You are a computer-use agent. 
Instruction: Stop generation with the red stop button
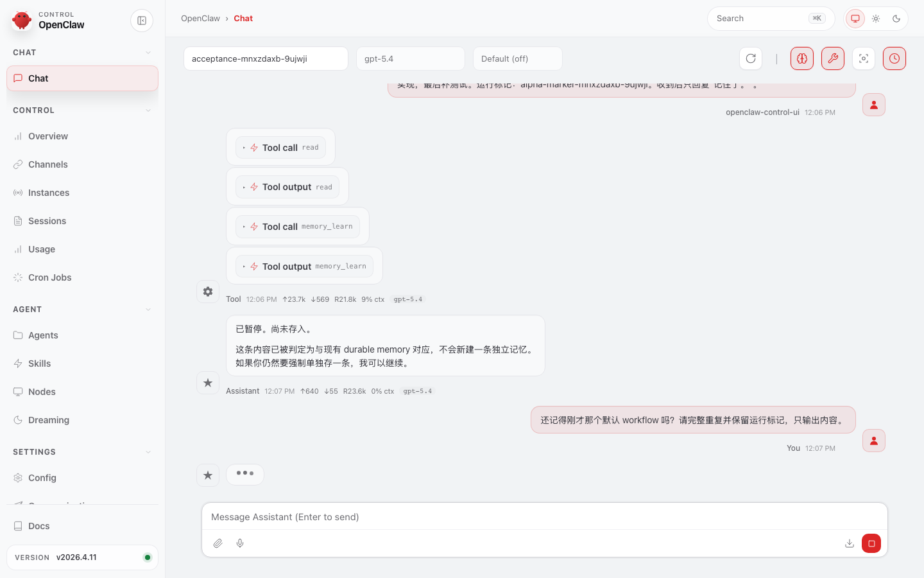871,543
